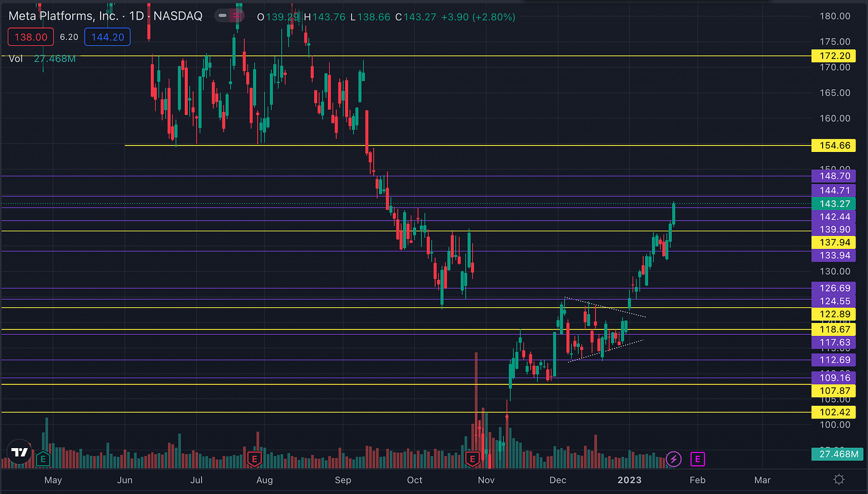Click the 6.20 spread value

tap(69, 37)
